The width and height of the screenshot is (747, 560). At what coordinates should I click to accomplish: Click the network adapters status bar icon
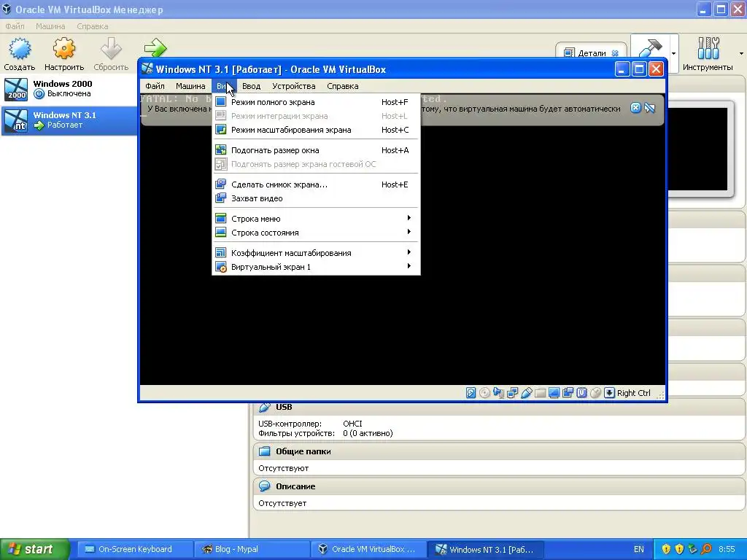(513, 393)
